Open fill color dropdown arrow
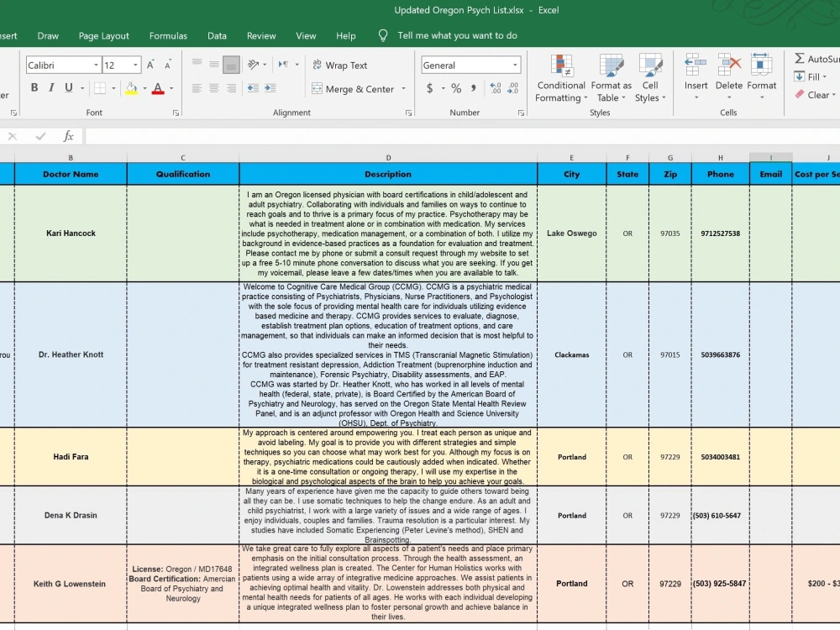Viewport: 840px width, 630px height. [x=144, y=88]
